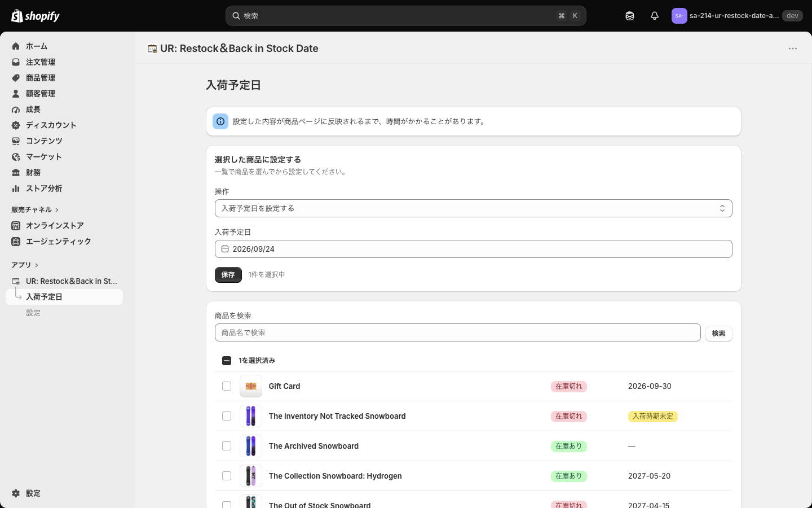
Task: Click the gear icon for 設定 at sidebar bottom
Action: [16, 493]
